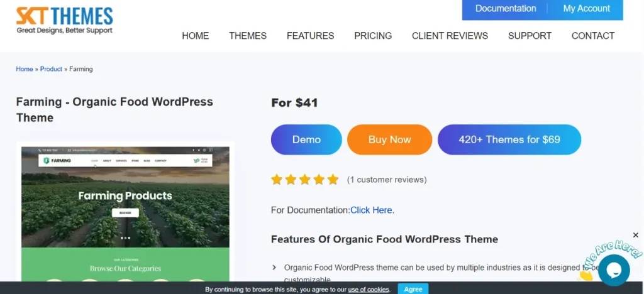Screen dimensions: 644x294
Task: Open the CLIENT REVIEWS menu item
Action: click(450, 36)
